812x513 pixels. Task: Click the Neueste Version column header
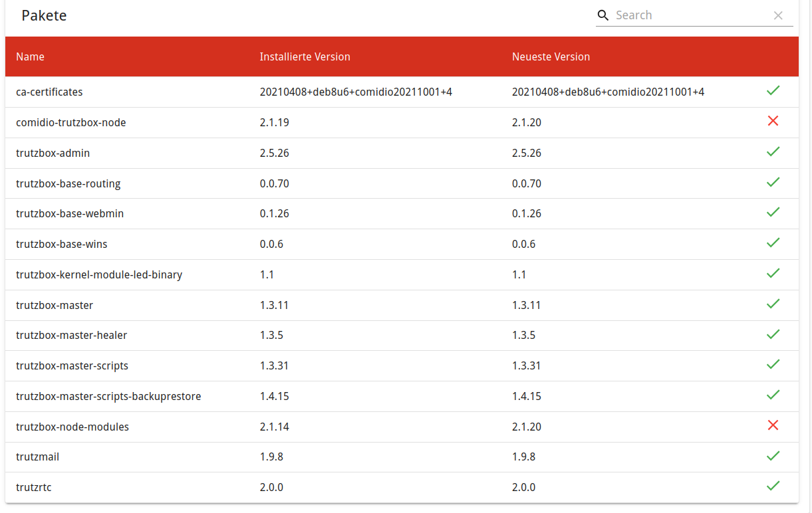(x=551, y=57)
